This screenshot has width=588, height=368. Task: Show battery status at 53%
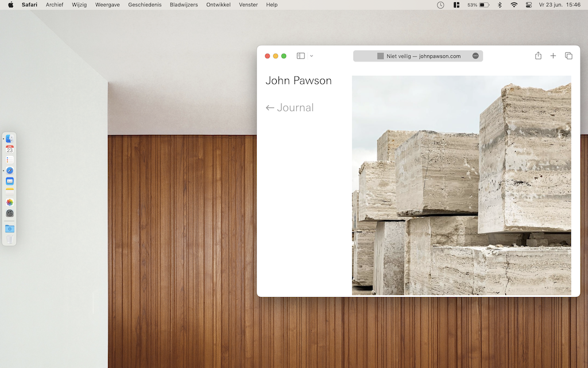478,5
